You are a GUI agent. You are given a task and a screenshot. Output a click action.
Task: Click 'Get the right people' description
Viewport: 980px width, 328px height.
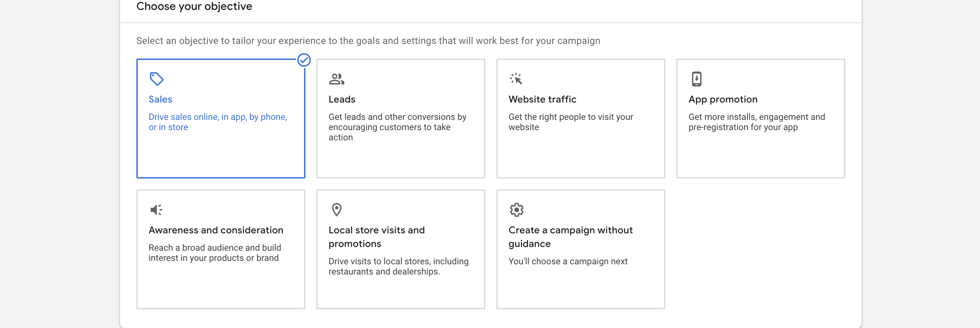click(x=570, y=122)
